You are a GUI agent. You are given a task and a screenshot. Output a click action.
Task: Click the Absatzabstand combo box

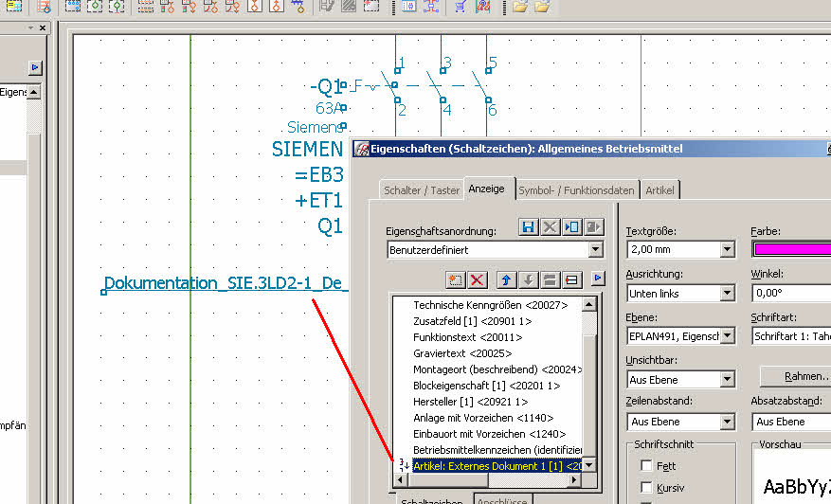791,422
